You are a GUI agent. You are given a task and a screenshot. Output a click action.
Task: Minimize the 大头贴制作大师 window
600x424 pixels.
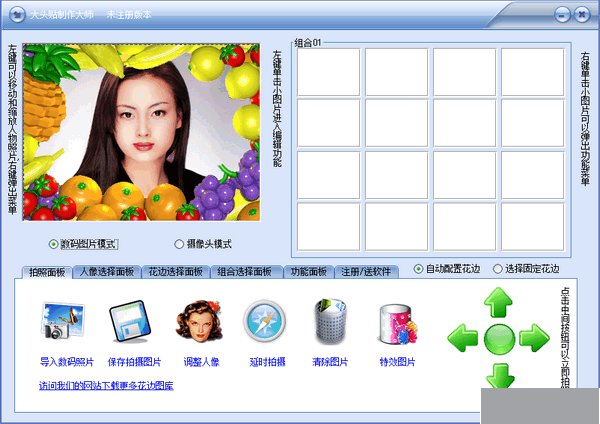[x=562, y=15]
